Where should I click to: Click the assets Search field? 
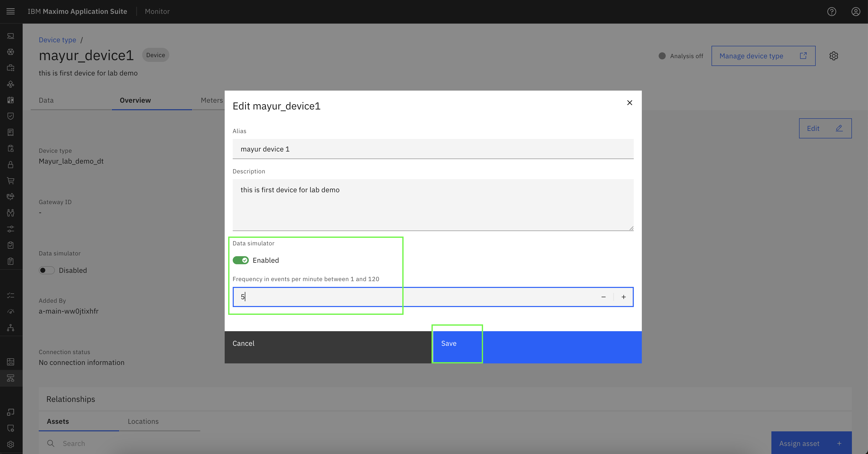point(404,443)
